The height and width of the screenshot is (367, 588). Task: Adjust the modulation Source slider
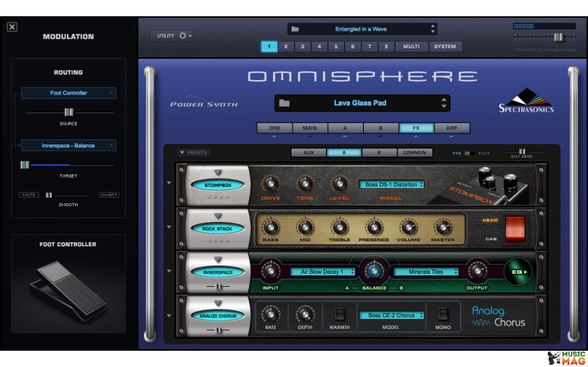click(69, 112)
